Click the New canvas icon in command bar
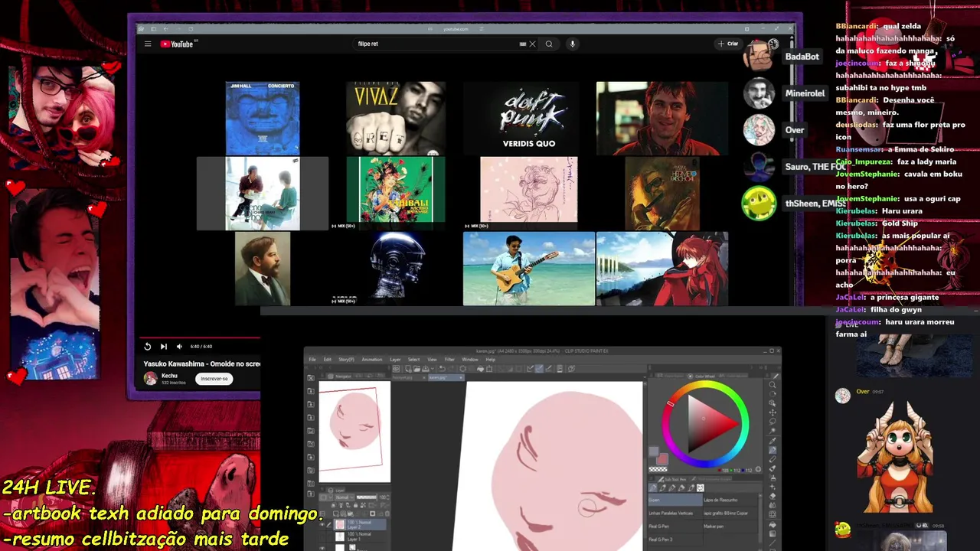The image size is (980, 551). coord(408,369)
